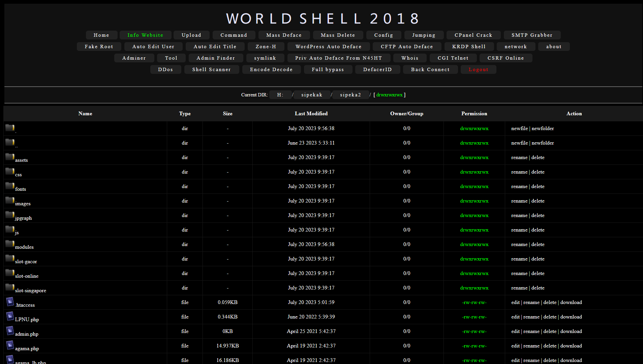Click rename in the fonts row

(x=519, y=186)
